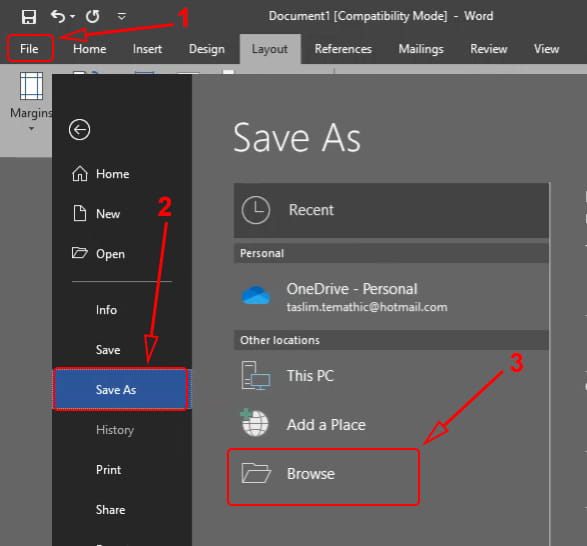Screen dimensions: 587x546
Task: Click the Undo arrow icon
Action: 58,16
